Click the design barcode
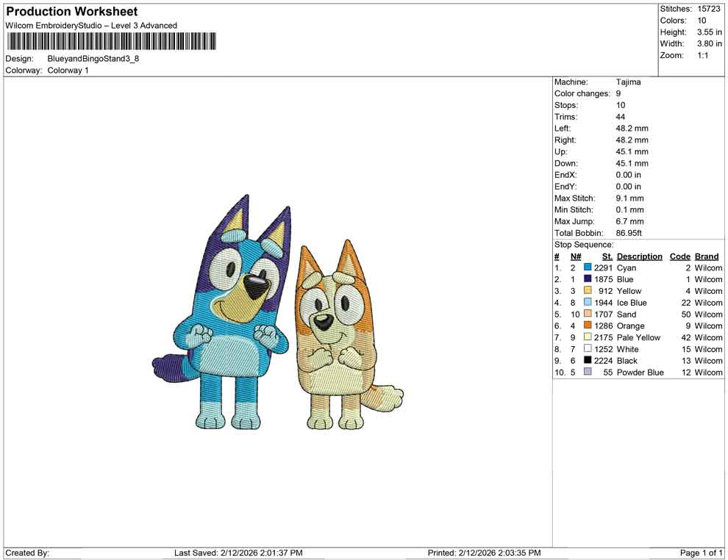 110,42
